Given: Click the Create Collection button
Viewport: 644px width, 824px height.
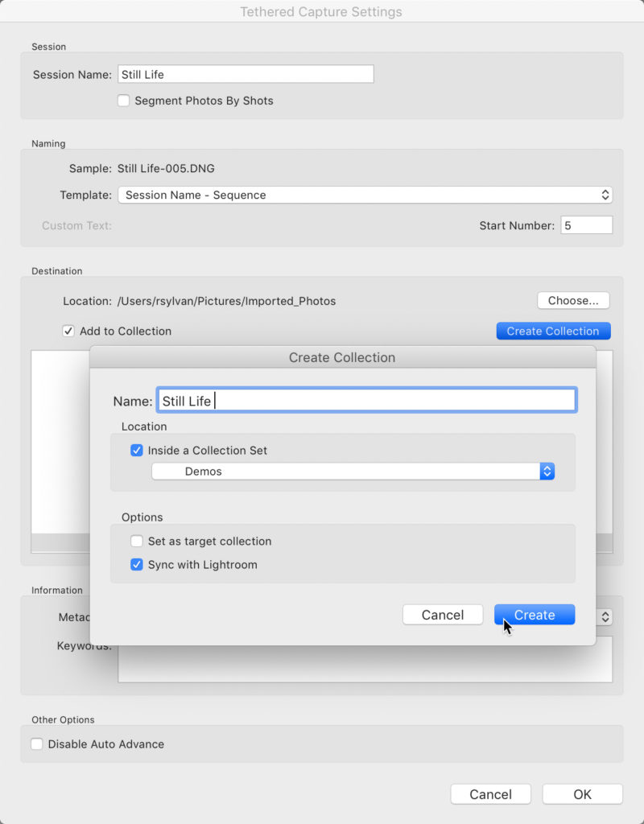Looking at the screenshot, I should point(553,331).
